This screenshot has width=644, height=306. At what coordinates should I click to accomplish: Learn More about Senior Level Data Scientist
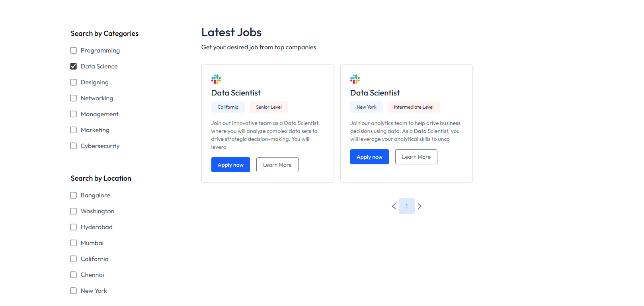coord(277,165)
